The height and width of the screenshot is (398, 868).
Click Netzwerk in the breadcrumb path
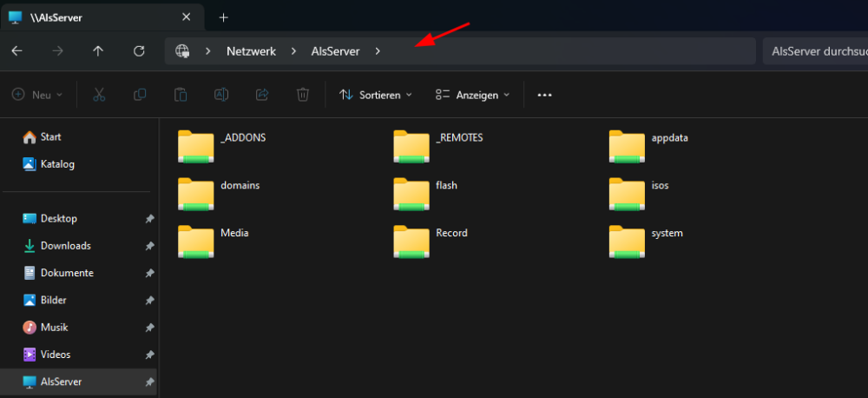tap(252, 51)
